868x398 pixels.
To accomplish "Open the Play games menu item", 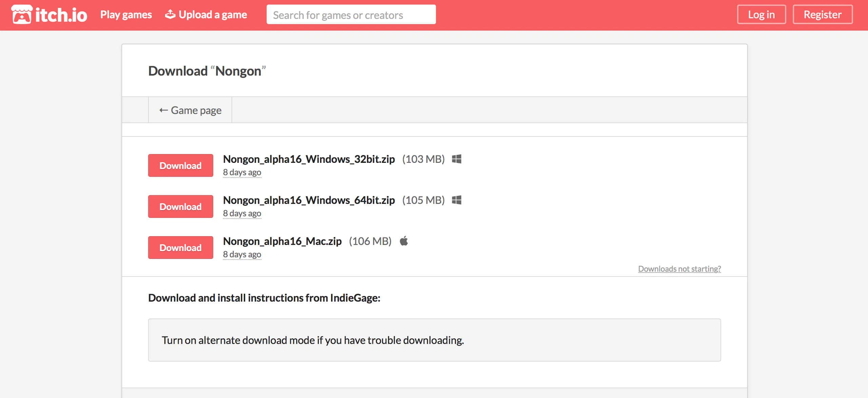I will point(126,15).
